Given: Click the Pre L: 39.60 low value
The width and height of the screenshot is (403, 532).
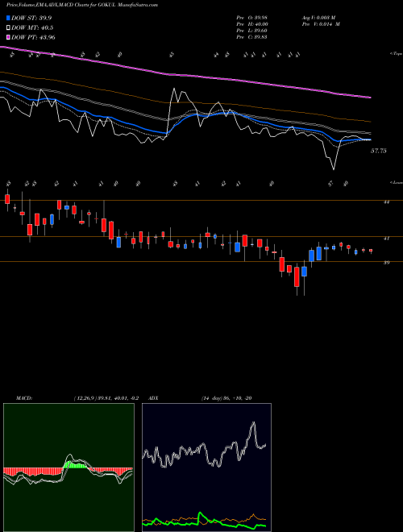Looking at the screenshot, I should (x=251, y=31).
